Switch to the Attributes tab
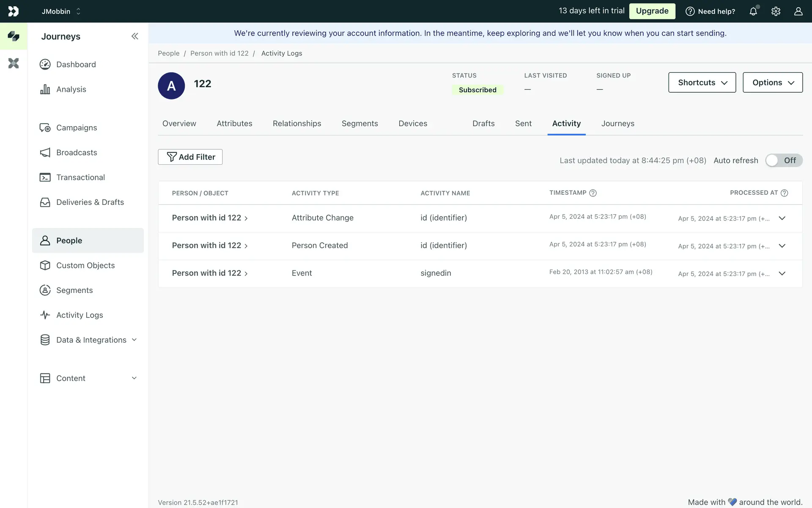The height and width of the screenshot is (508, 812). 234,124
